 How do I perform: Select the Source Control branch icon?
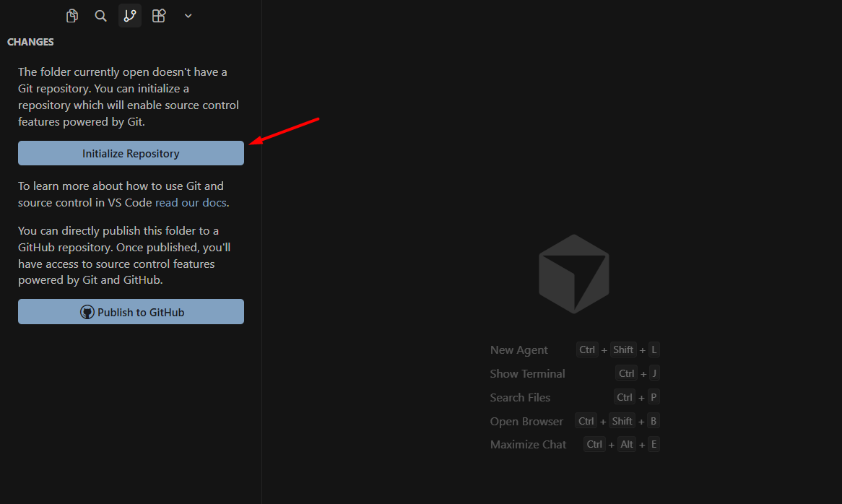(130, 16)
